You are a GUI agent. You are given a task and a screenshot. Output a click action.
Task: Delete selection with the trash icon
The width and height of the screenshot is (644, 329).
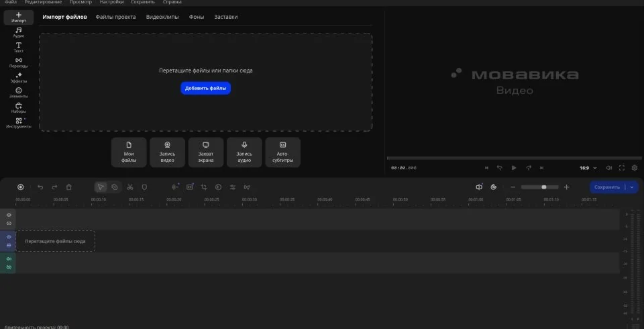pyautogui.click(x=69, y=187)
